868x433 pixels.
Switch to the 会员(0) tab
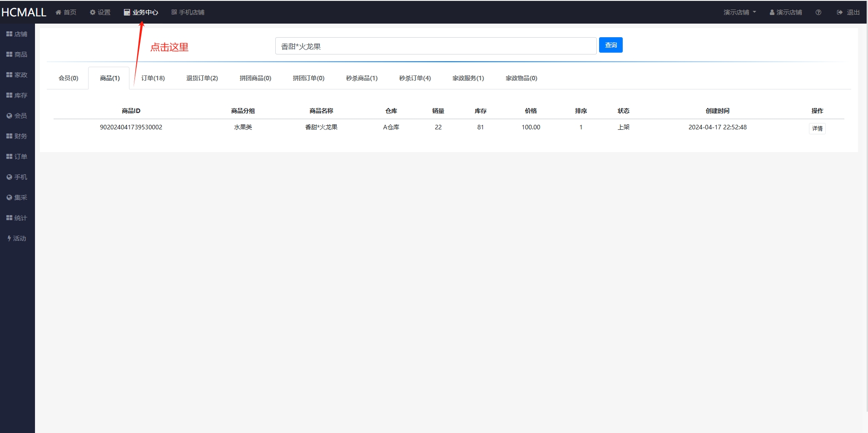point(68,78)
